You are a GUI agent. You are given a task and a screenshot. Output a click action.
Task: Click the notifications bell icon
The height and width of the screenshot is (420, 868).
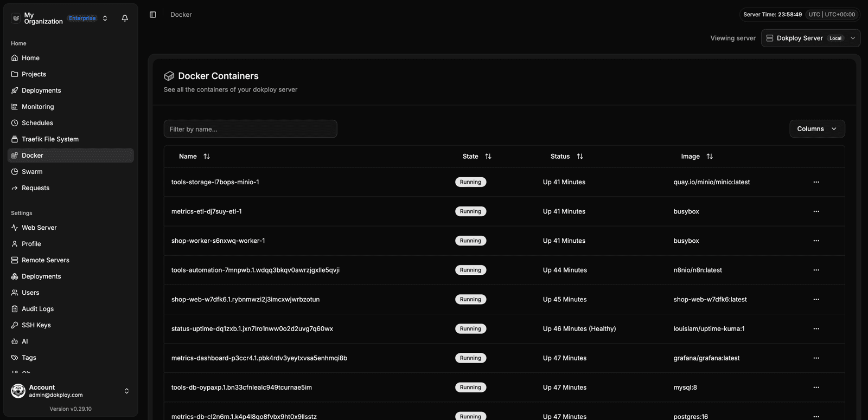[125, 18]
